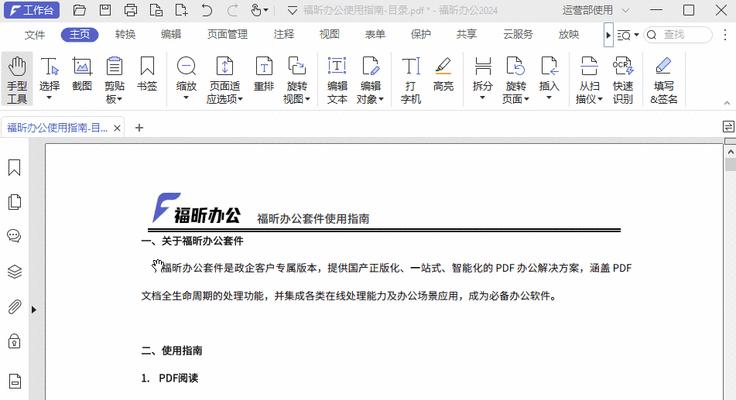Screen dimensions: 736x400
Task: Open the 拆分 split dropdown
Action: point(483,78)
